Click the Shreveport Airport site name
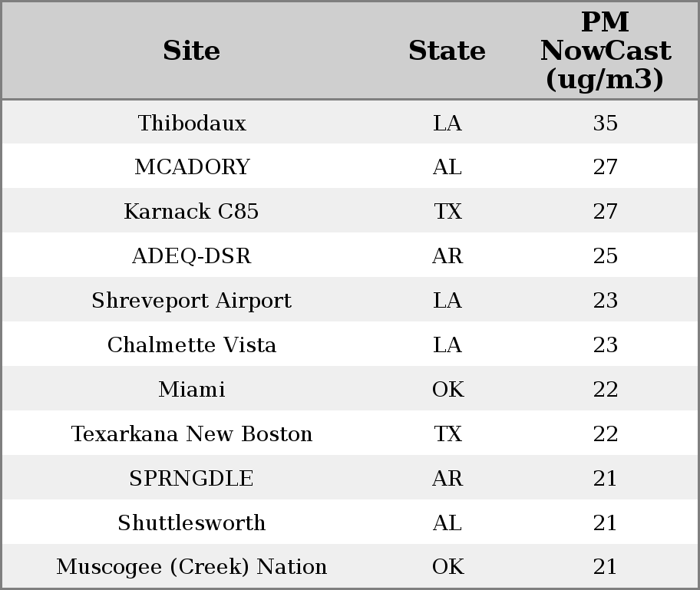The height and width of the screenshot is (590, 700). [x=192, y=301]
